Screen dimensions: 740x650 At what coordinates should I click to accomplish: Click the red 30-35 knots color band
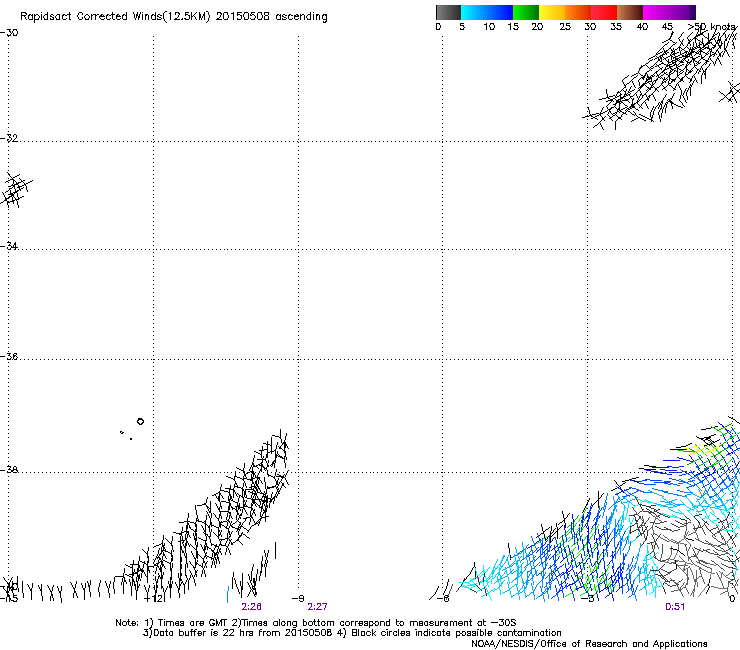604,12
